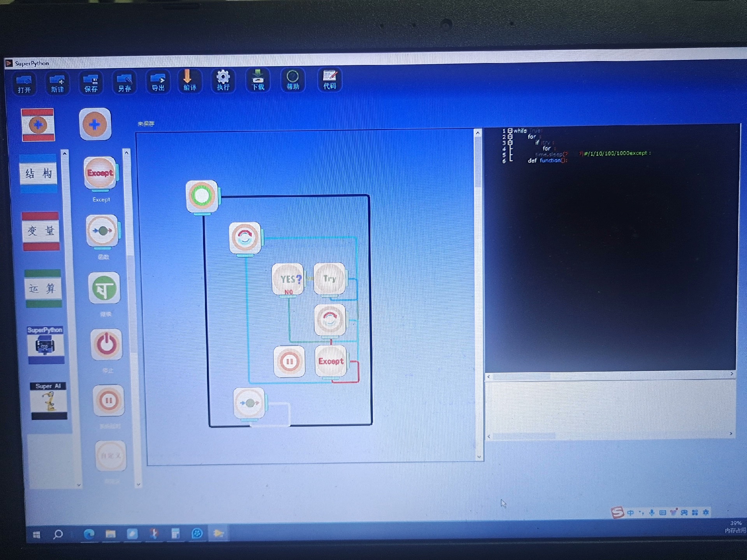Click the 导出 export toolbar icon

tap(158, 82)
